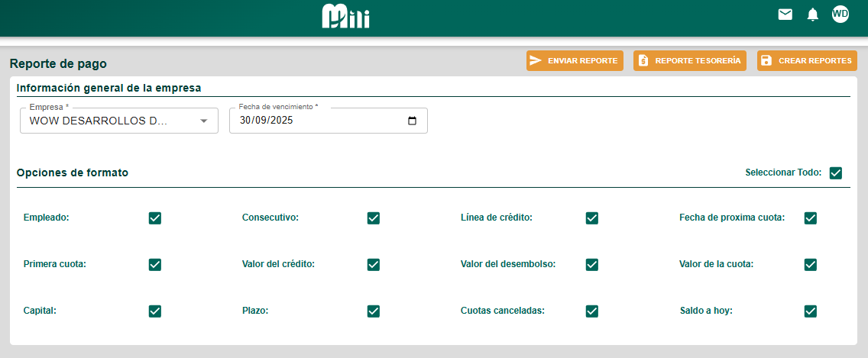Click the Mili logo in header
Viewport: 868px width, 358px height.
[x=345, y=16]
